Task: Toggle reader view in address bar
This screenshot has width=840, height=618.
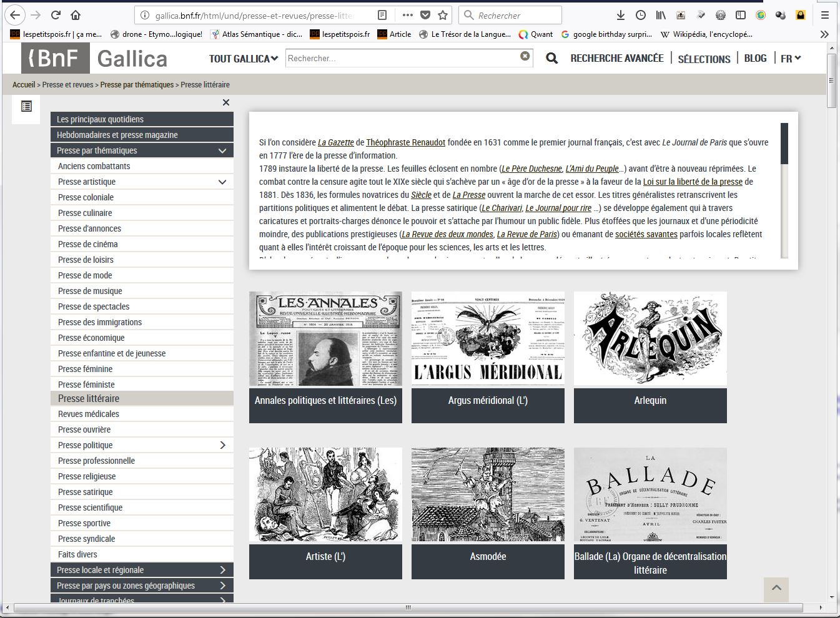Action: pyautogui.click(x=382, y=15)
